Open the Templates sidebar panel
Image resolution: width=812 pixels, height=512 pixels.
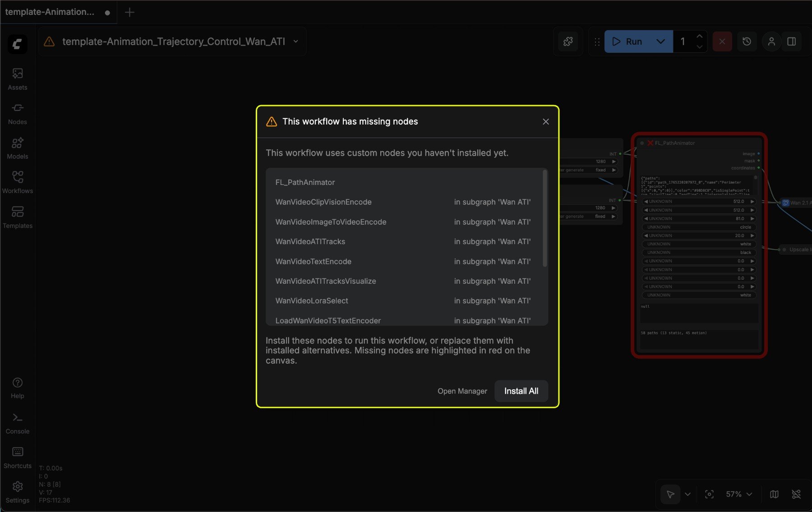click(18, 217)
